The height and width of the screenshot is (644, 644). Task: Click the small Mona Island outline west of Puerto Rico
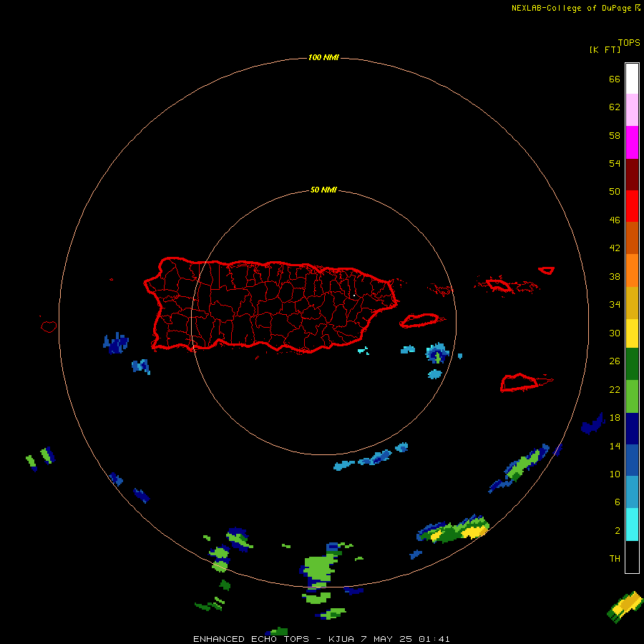point(49,326)
